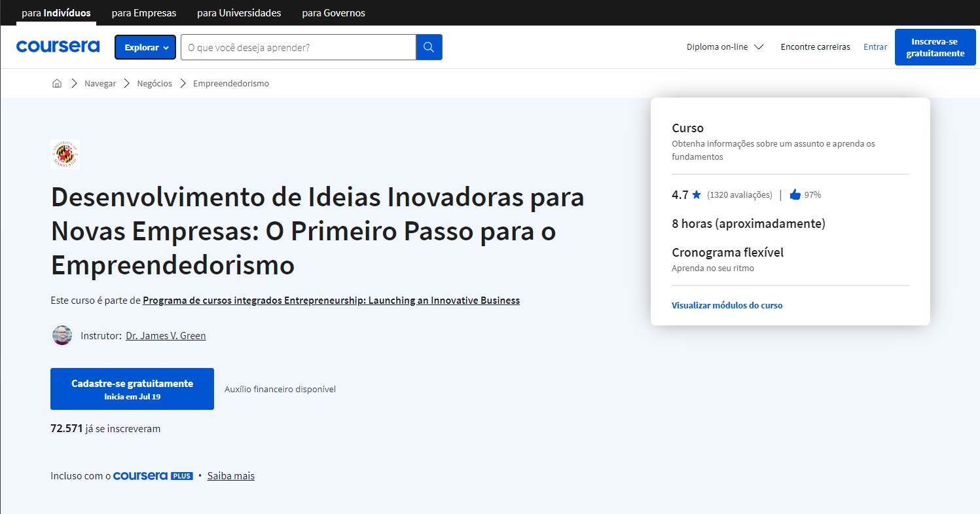Click the 4.7 rating value

[x=680, y=194]
